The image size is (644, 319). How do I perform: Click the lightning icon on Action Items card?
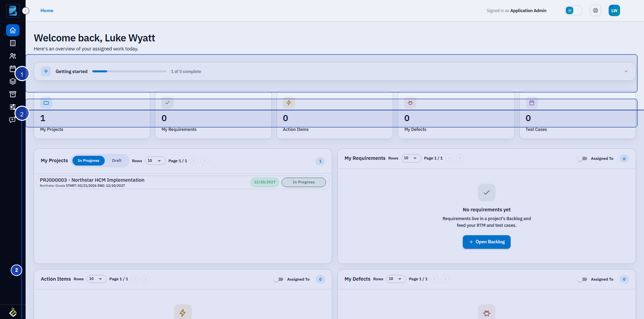click(x=289, y=103)
